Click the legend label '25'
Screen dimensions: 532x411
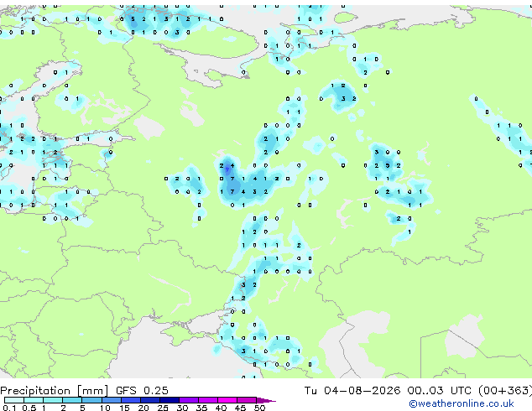click(x=163, y=408)
